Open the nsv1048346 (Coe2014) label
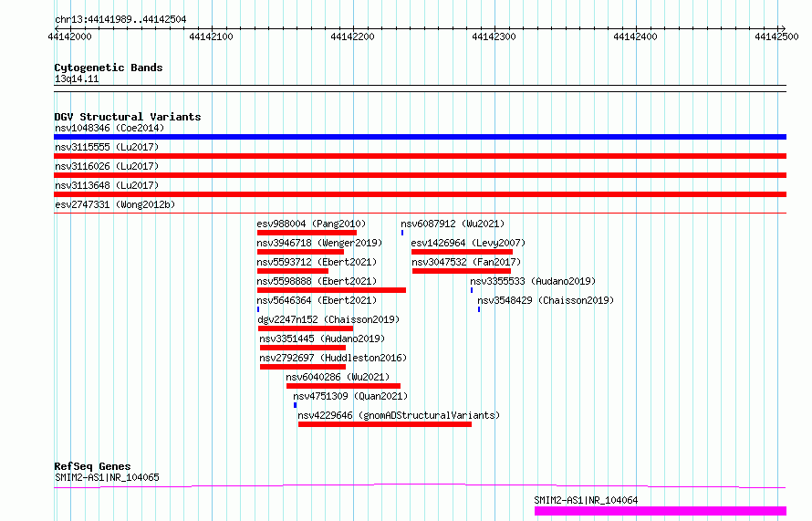The width and height of the screenshot is (812, 521). pyautogui.click(x=109, y=128)
